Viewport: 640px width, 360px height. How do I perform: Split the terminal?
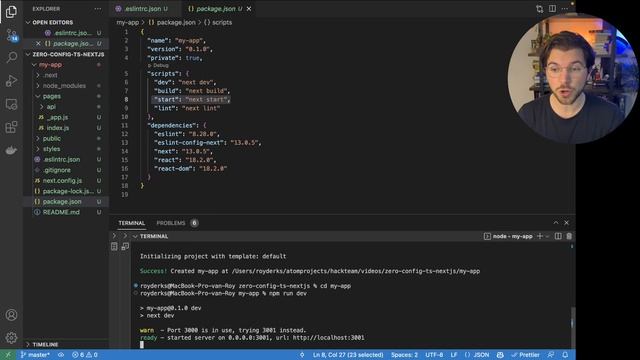pyautogui.click(x=558, y=236)
